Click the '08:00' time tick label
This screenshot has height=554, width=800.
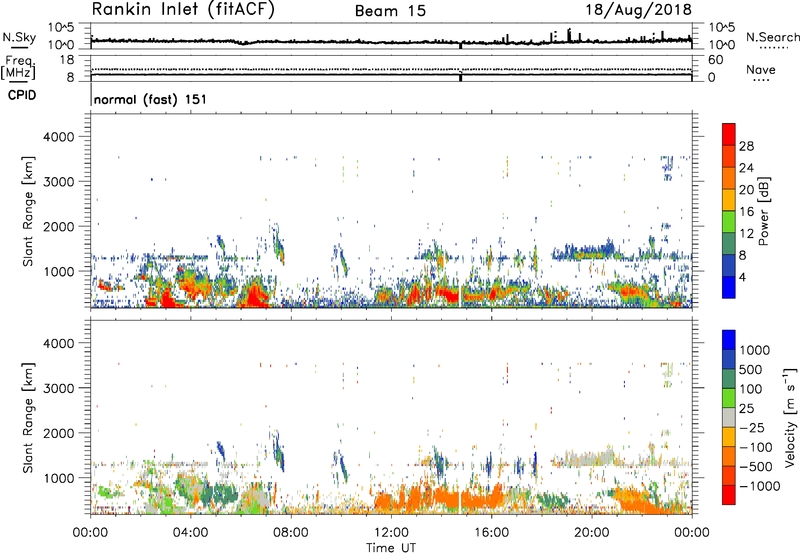[291, 533]
